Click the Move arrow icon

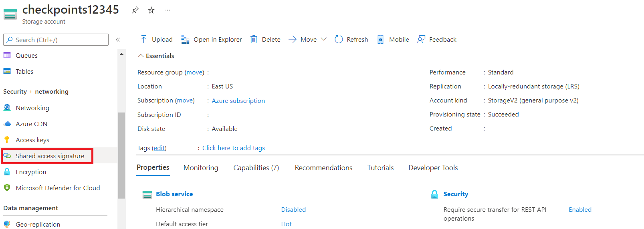tap(293, 39)
